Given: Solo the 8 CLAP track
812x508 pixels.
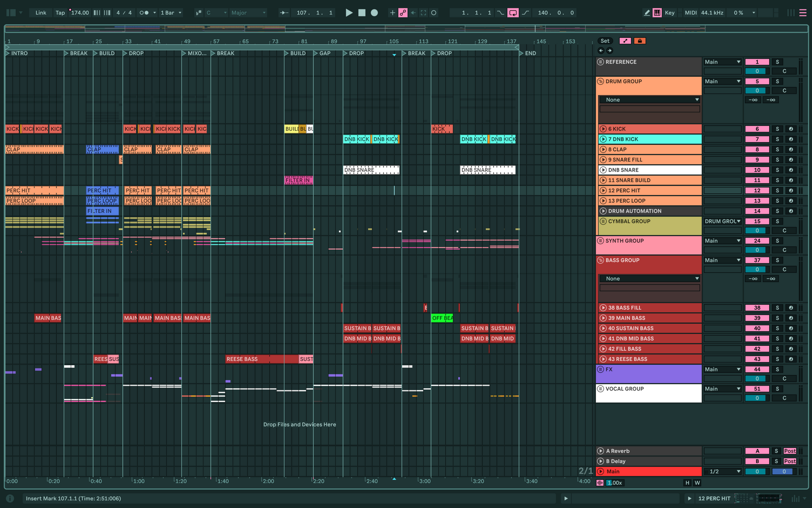Looking at the screenshot, I should tap(777, 149).
